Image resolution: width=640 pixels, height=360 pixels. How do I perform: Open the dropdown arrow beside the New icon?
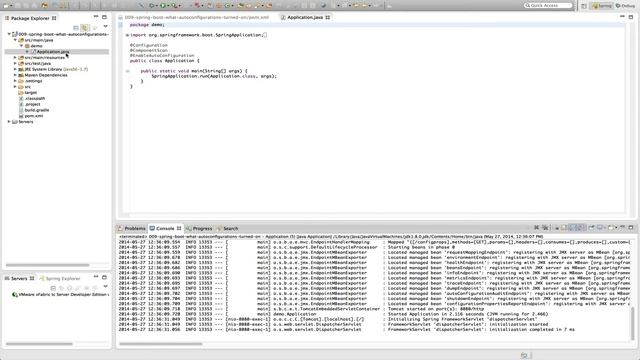(x=11, y=6)
